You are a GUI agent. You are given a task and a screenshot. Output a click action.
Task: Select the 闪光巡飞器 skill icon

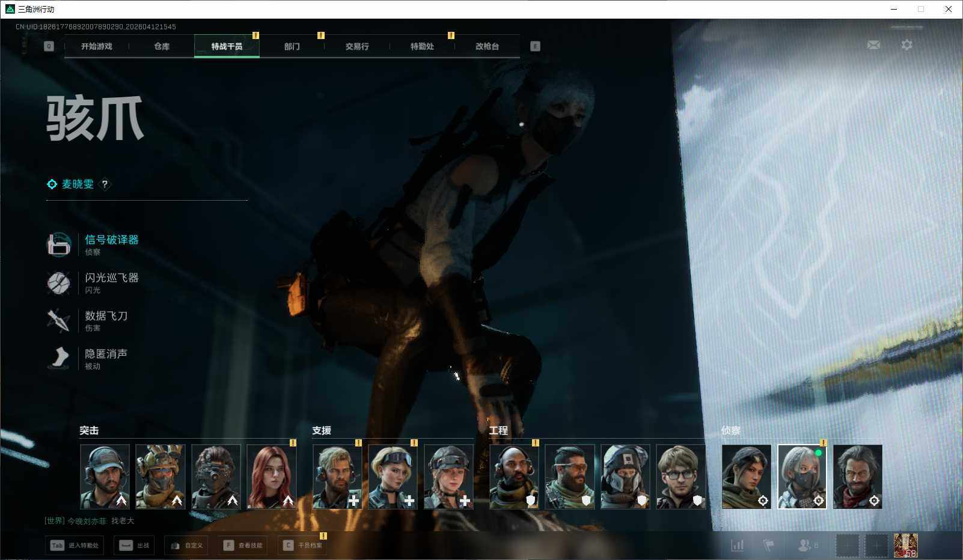pos(59,282)
